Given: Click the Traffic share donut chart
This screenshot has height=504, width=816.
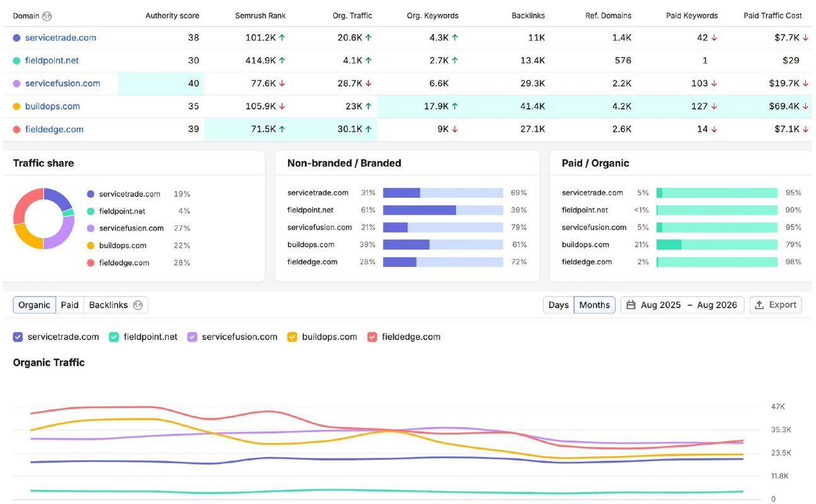Looking at the screenshot, I should [x=44, y=219].
